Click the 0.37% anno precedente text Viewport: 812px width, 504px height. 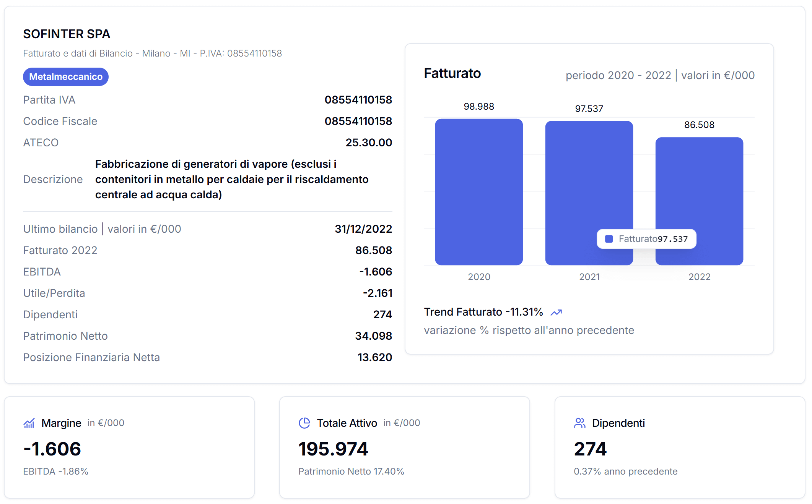click(x=626, y=472)
